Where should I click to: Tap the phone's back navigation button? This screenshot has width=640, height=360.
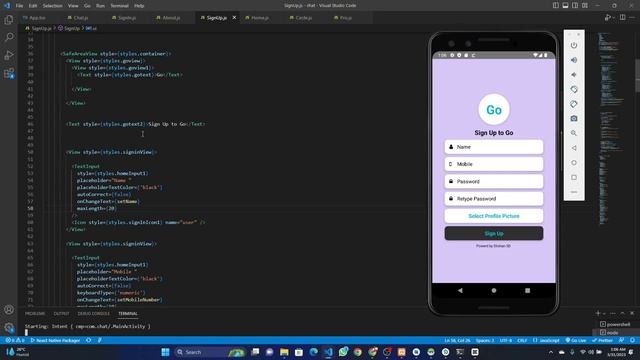pos(460,291)
